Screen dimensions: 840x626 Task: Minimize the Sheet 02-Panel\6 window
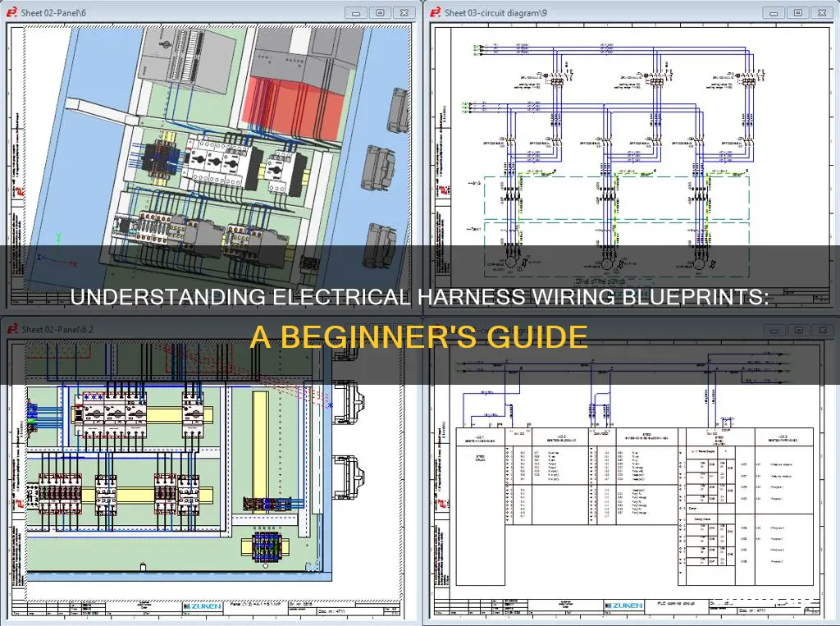point(356,13)
